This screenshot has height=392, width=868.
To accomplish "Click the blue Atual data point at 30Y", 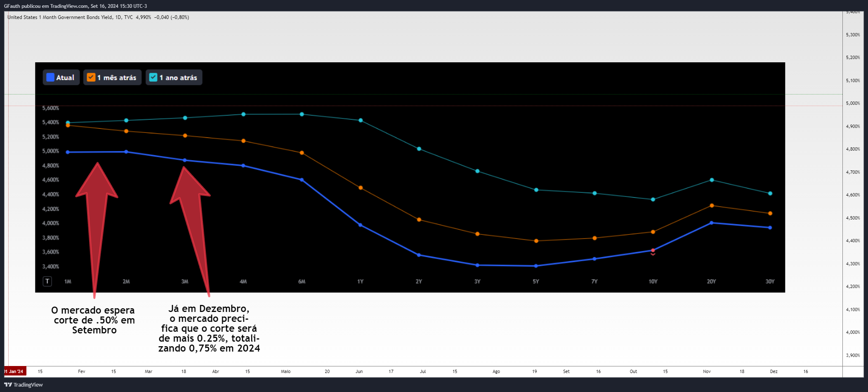I will [x=770, y=228].
